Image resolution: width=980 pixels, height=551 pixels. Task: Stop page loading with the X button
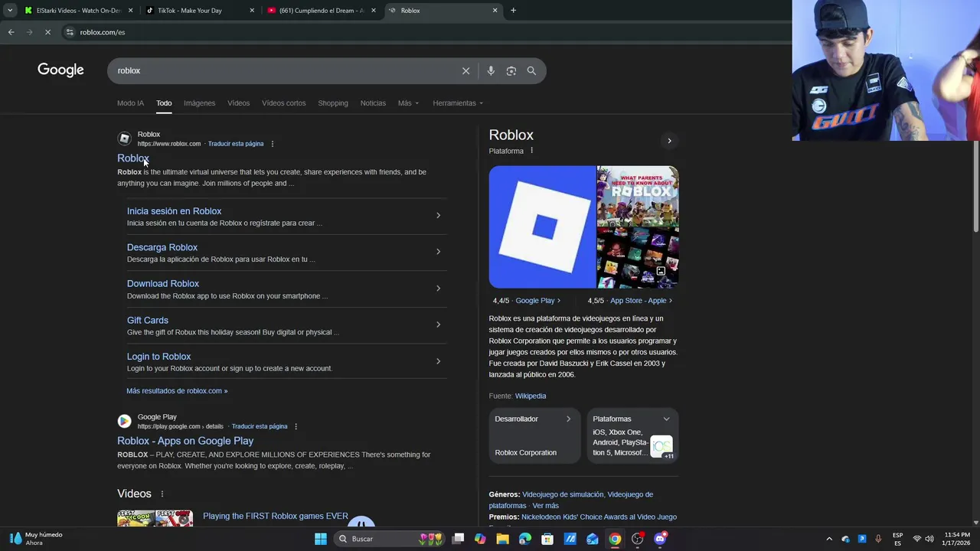pyautogui.click(x=47, y=32)
